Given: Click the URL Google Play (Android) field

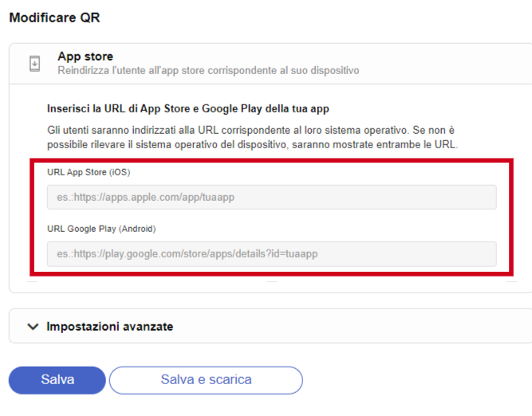Looking at the screenshot, I should (272, 254).
